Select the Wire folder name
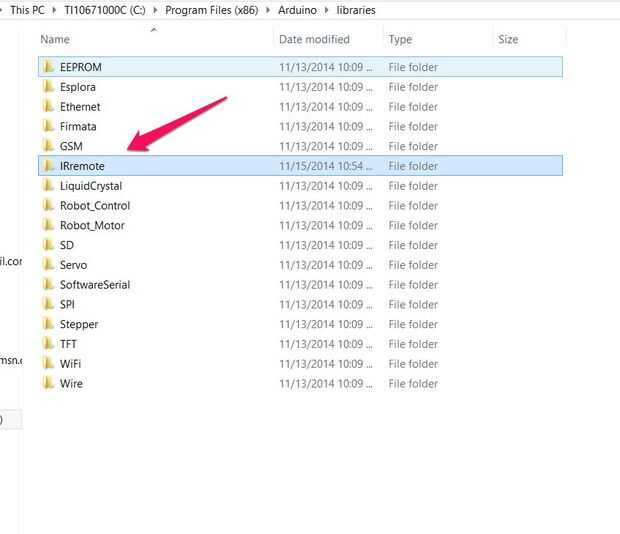620x534 pixels. tap(71, 383)
